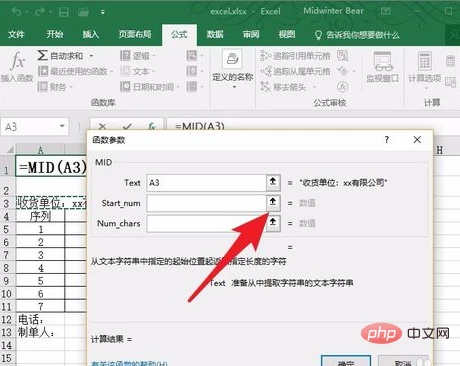Click Trace Dependents (追踪从属单元格)
Viewport: 460px width, 366px height.
point(295,71)
